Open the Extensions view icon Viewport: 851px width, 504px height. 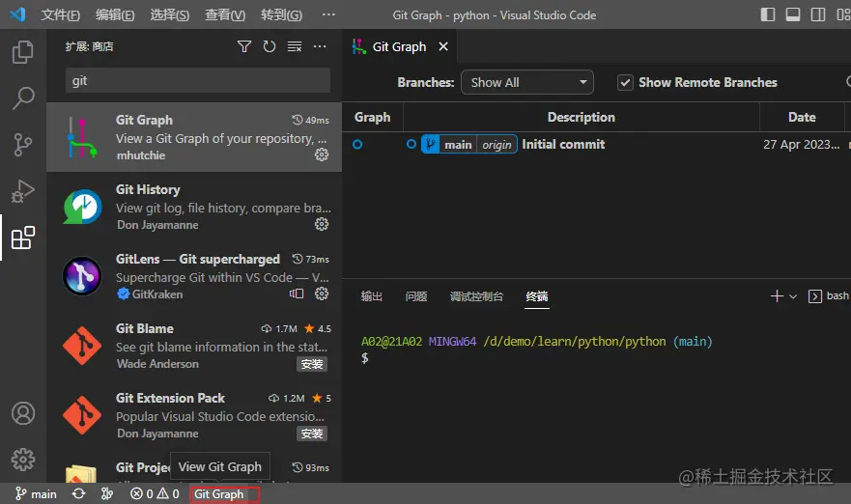pos(23,238)
